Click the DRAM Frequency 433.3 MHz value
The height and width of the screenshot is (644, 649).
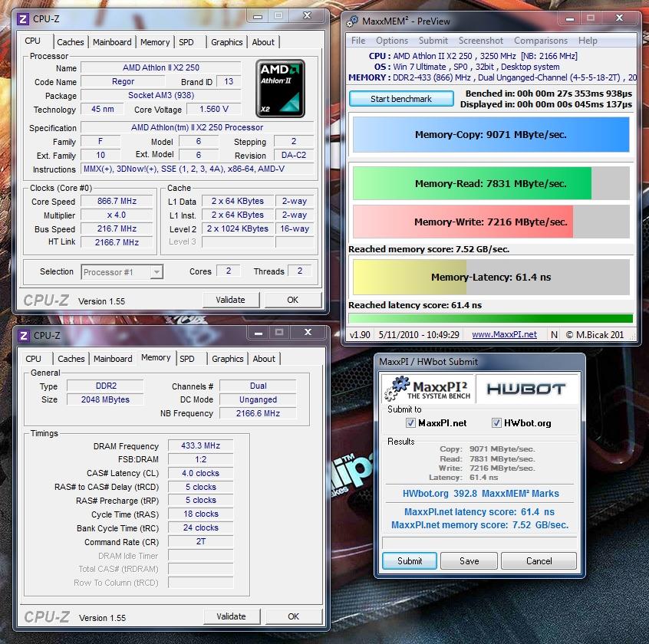201,445
